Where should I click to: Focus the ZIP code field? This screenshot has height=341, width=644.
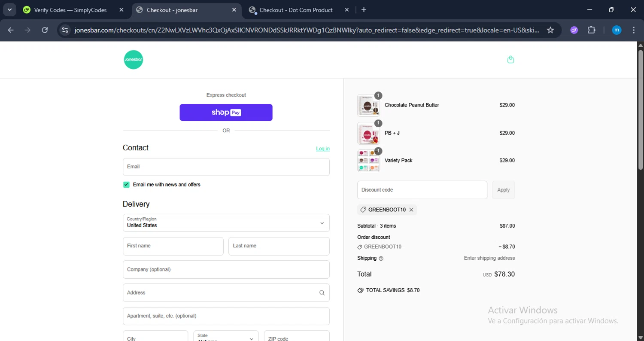pyautogui.click(x=297, y=336)
